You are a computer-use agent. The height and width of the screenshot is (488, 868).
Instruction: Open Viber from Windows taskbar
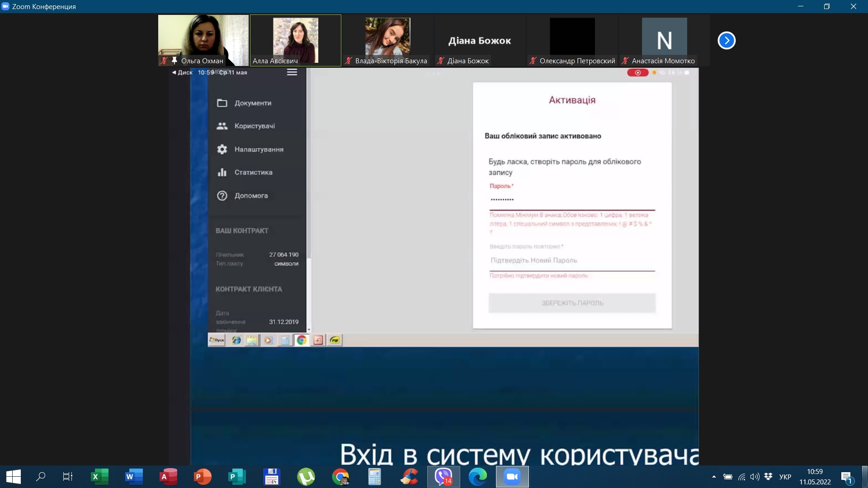pyautogui.click(x=443, y=477)
